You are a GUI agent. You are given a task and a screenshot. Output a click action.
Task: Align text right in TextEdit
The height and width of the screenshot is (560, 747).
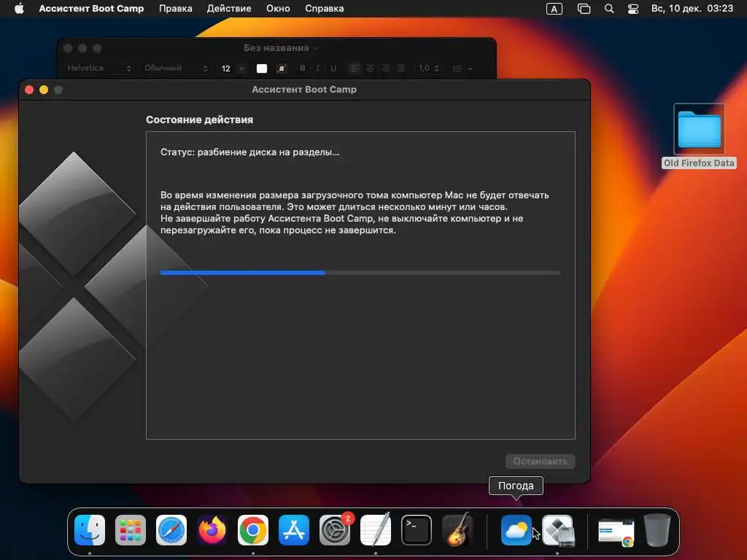[x=385, y=69]
